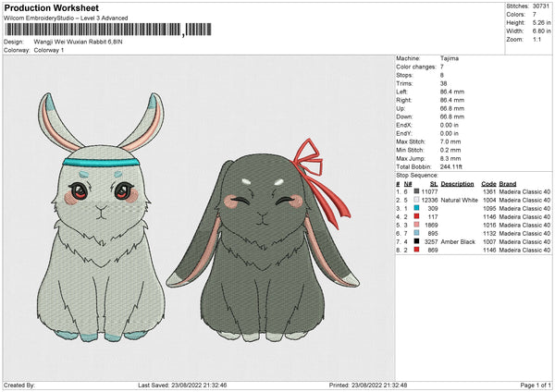The image size is (555, 392).
Task: Click the Amber Black color swatch
Action: (x=416, y=241)
